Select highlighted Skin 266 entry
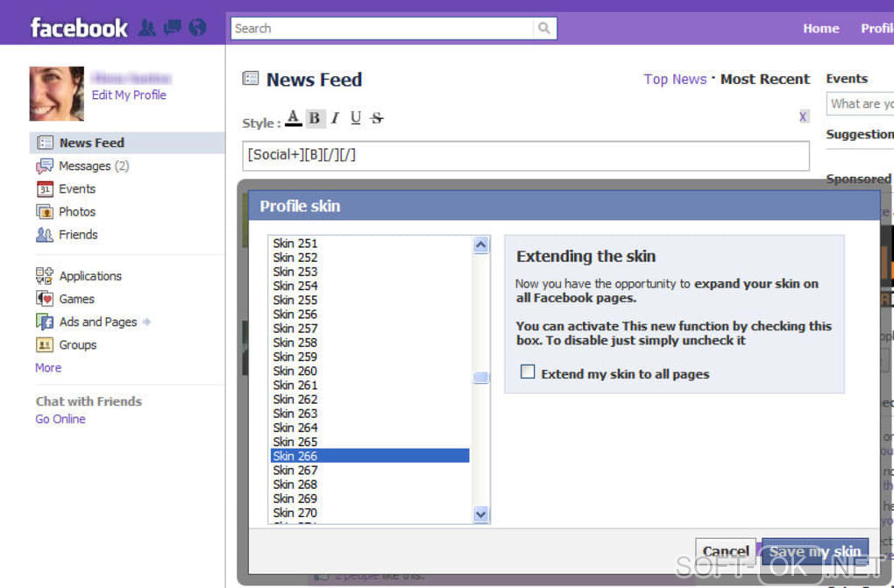The height and width of the screenshot is (588, 894). 370,456
